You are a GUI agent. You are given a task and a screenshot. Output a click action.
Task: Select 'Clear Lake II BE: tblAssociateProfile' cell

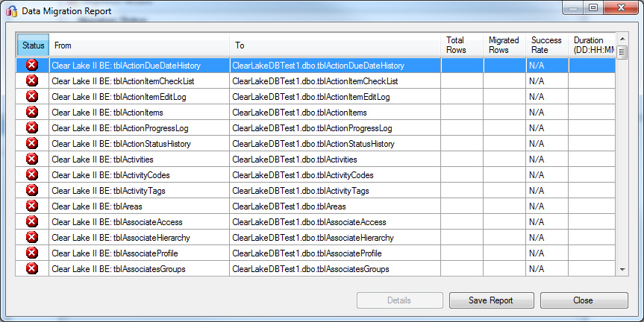coord(140,253)
